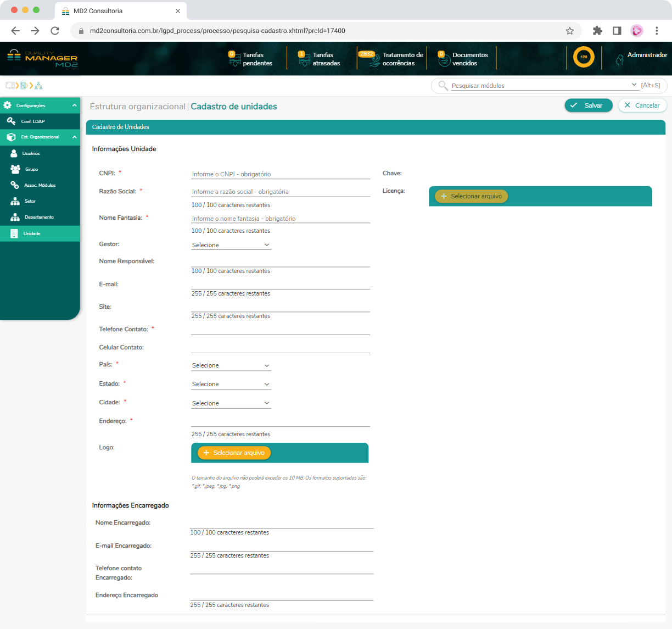This screenshot has height=629, width=672.
Task: Open Tratamento de ocorrências icon
Action: pos(374,59)
